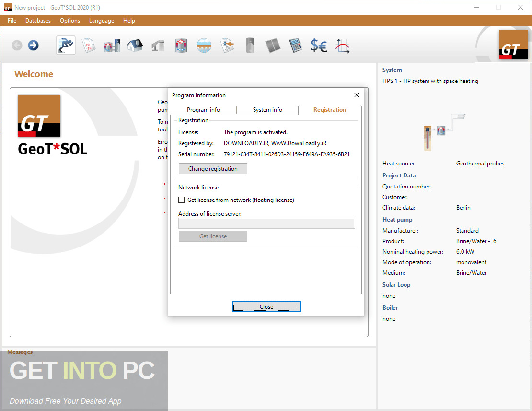This screenshot has height=411, width=532.
Task: Open the probe layout document icon
Action: pos(227,46)
